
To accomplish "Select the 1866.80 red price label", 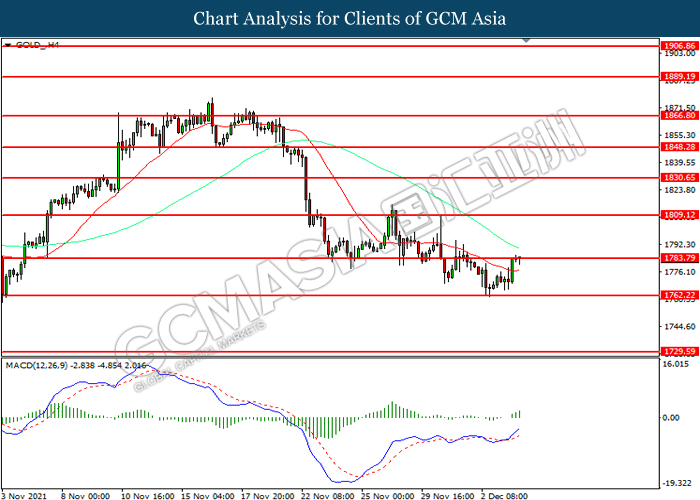I will point(679,115).
